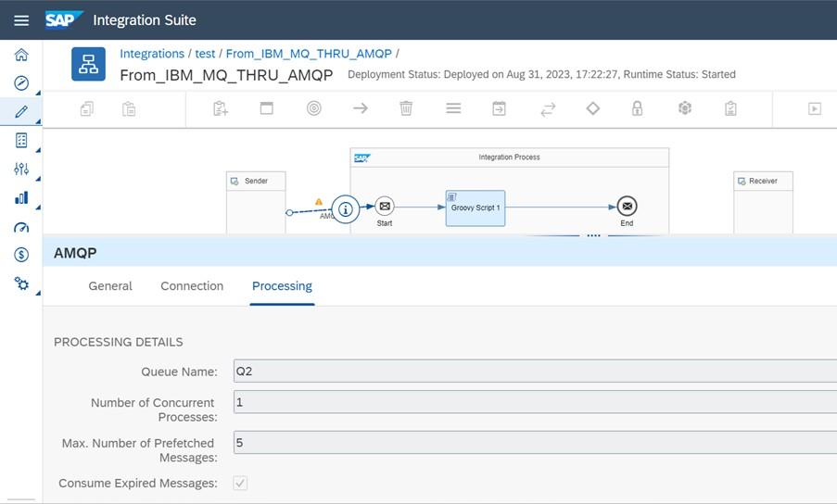Open the Test checklist sidebar icon

click(x=21, y=140)
